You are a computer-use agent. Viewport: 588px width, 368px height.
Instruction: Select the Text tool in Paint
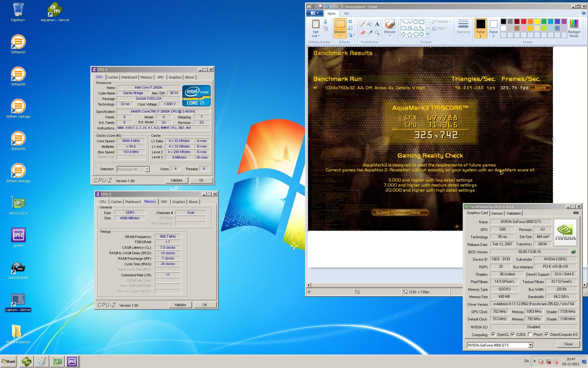377,24
